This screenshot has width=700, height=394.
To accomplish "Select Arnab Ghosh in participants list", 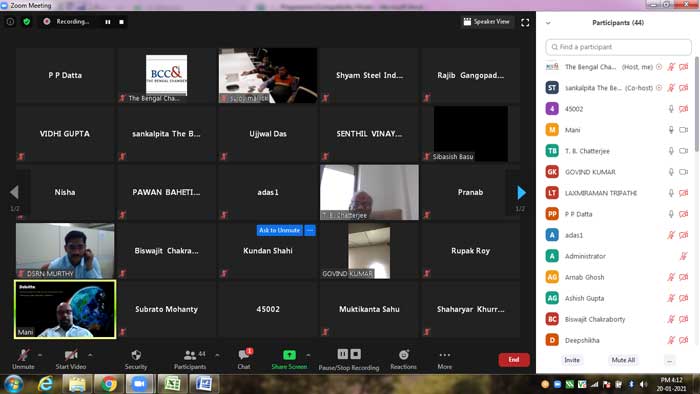I will (x=617, y=277).
